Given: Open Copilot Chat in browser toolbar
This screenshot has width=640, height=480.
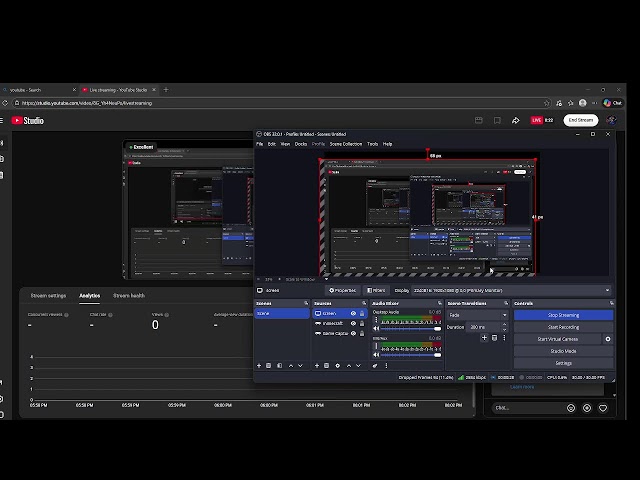Looking at the screenshot, I should [x=612, y=103].
